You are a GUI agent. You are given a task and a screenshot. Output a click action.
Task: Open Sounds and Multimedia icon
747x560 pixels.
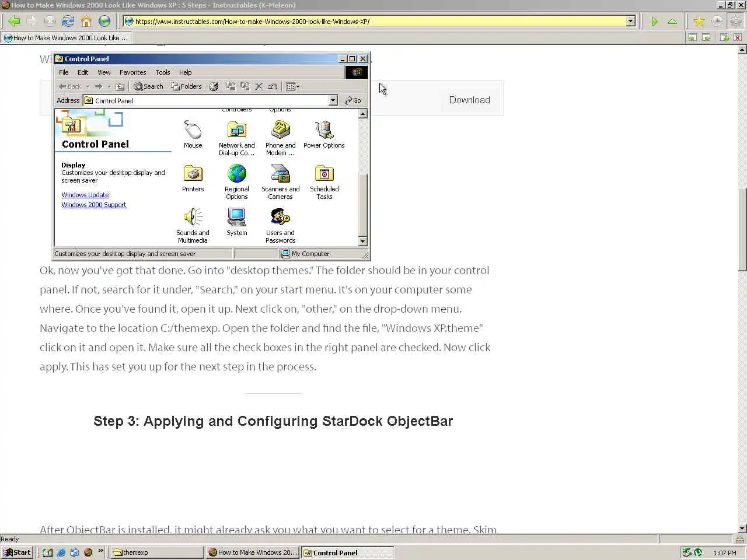point(193,226)
